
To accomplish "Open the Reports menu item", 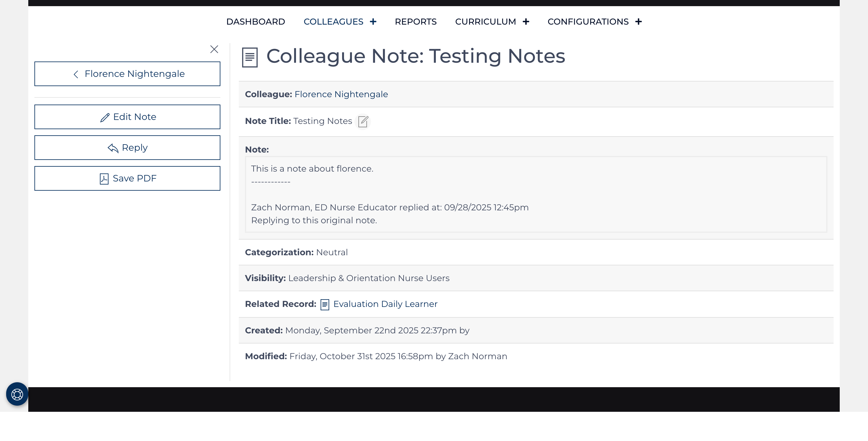I will tap(416, 22).
